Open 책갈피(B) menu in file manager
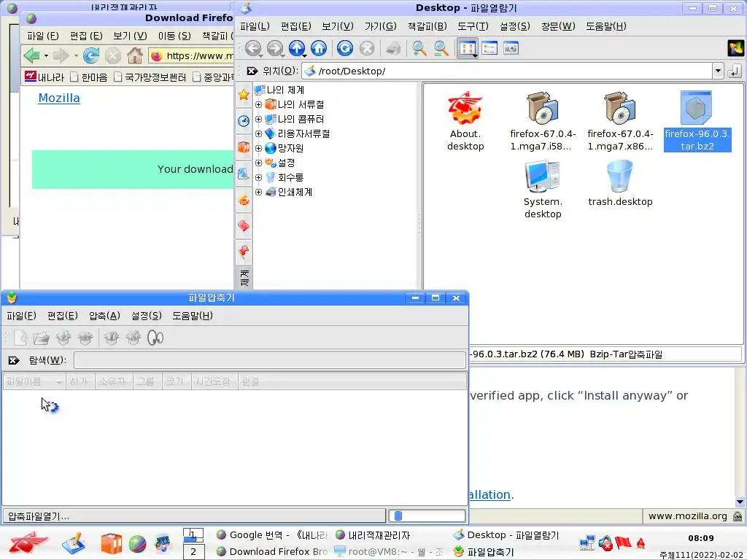This screenshot has width=747, height=560. coord(427,26)
